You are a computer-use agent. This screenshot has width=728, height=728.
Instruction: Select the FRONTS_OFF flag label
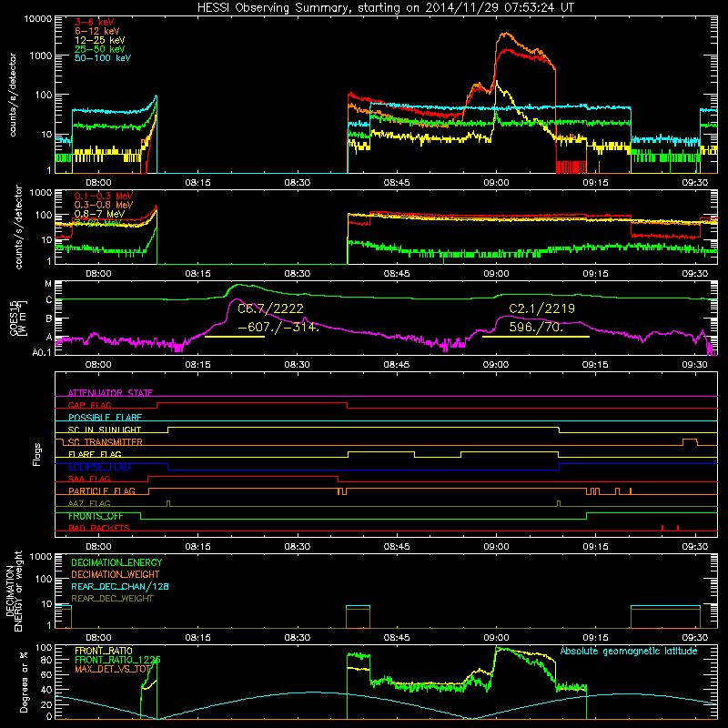tap(96, 516)
